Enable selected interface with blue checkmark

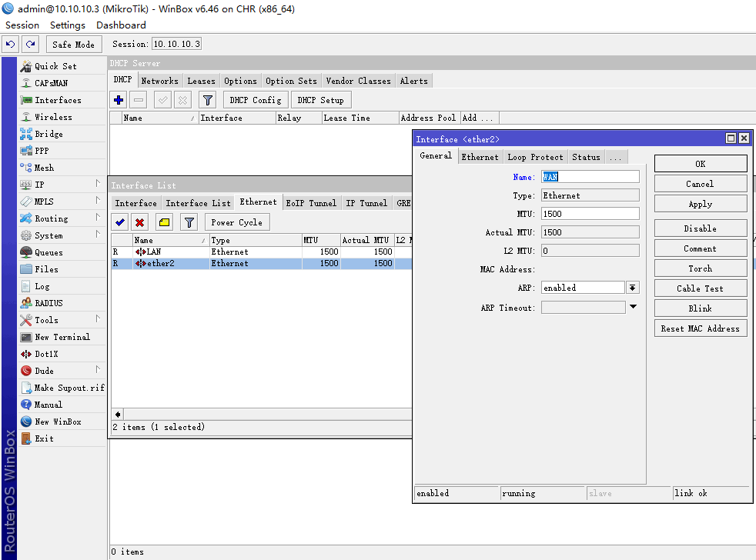pyautogui.click(x=120, y=222)
